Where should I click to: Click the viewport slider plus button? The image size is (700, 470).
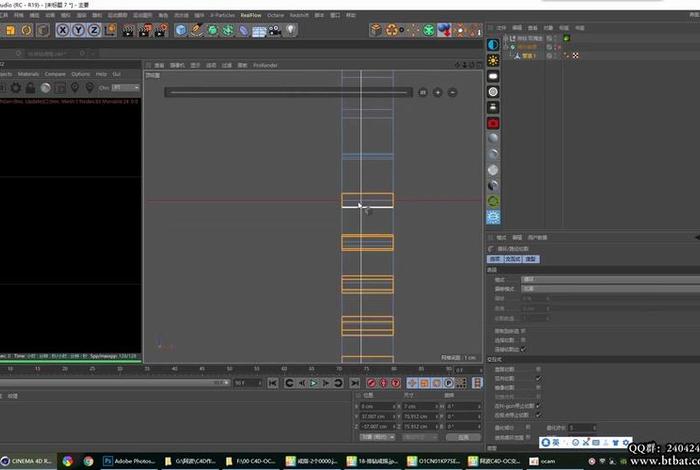[x=438, y=92]
